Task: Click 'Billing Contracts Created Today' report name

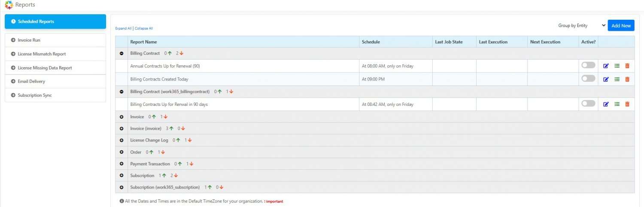Action: [159, 79]
